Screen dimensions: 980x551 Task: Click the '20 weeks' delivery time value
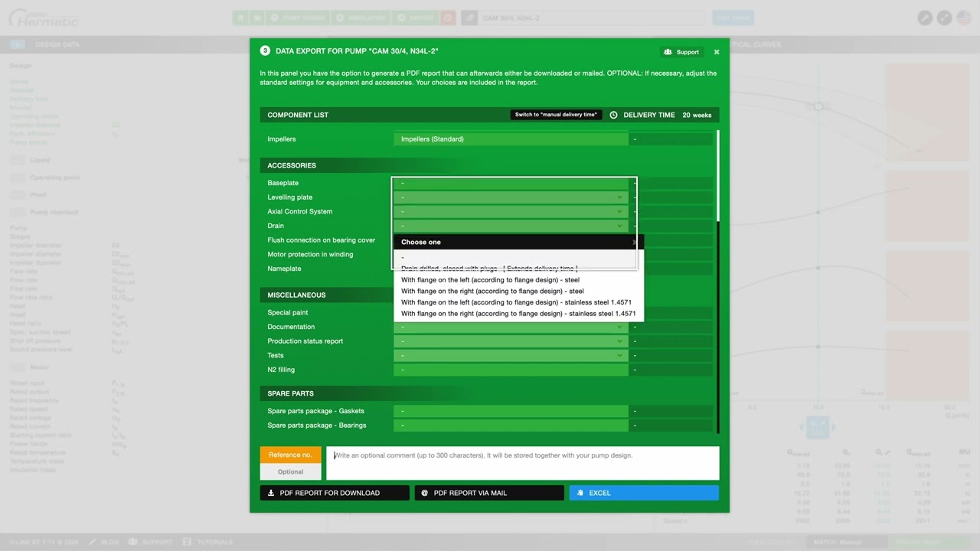(x=697, y=115)
